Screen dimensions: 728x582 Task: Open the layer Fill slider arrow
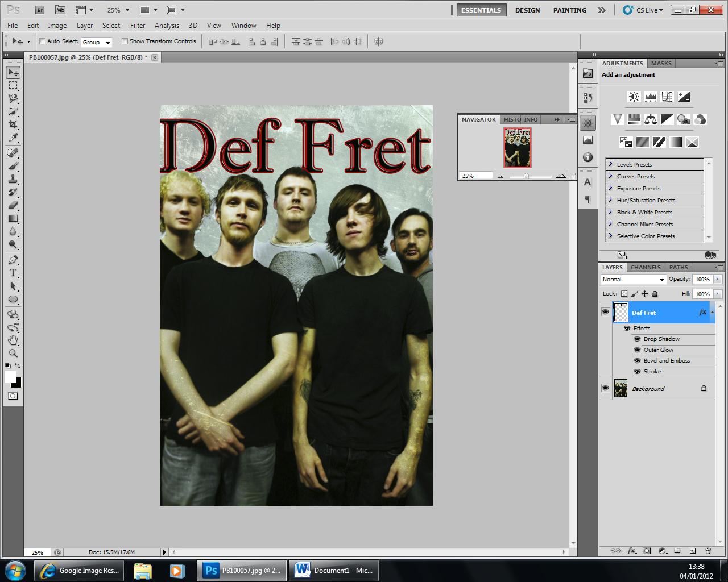pos(718,294)
